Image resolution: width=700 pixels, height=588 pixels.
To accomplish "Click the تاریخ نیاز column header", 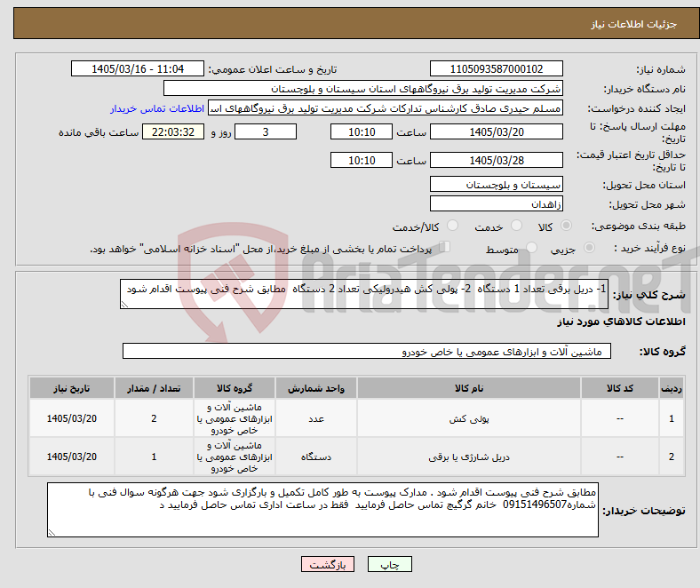I will pos(72,388).
